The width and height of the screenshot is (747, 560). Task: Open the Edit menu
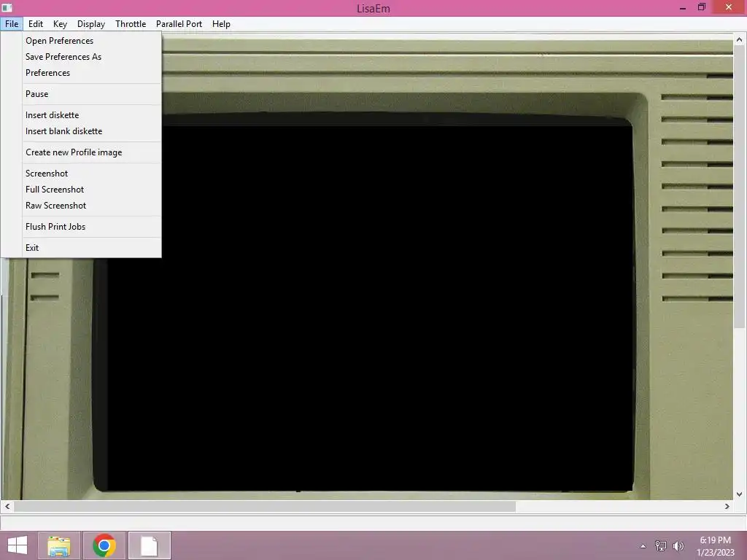(x=35, y=24)
